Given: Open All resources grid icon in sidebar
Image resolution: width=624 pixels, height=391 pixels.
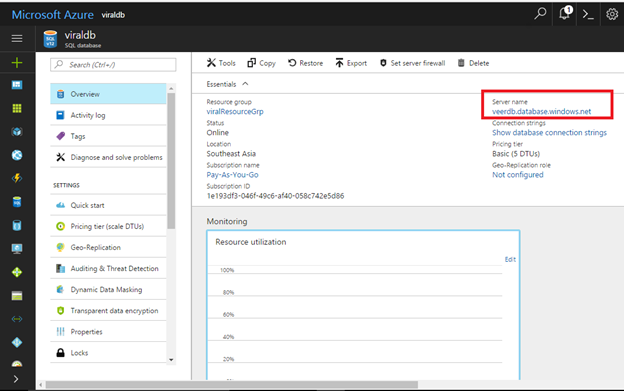Looking at the screenshot, I should point(17,108).
